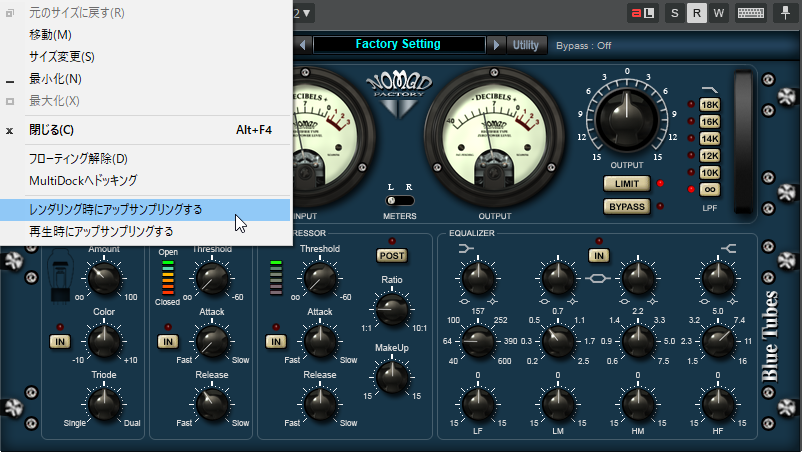Open the Utility menu
Image resolution: width=802 pixels, height=452 pixels.
526,45
